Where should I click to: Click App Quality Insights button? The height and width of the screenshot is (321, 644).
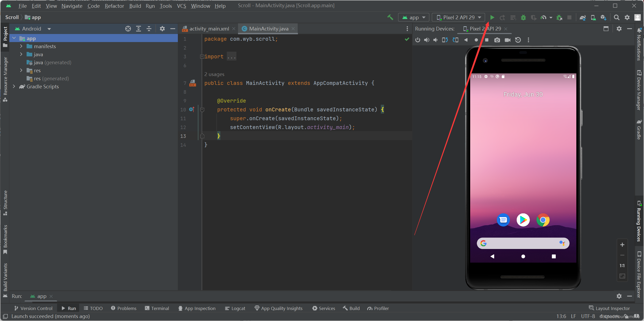(278, 308)
